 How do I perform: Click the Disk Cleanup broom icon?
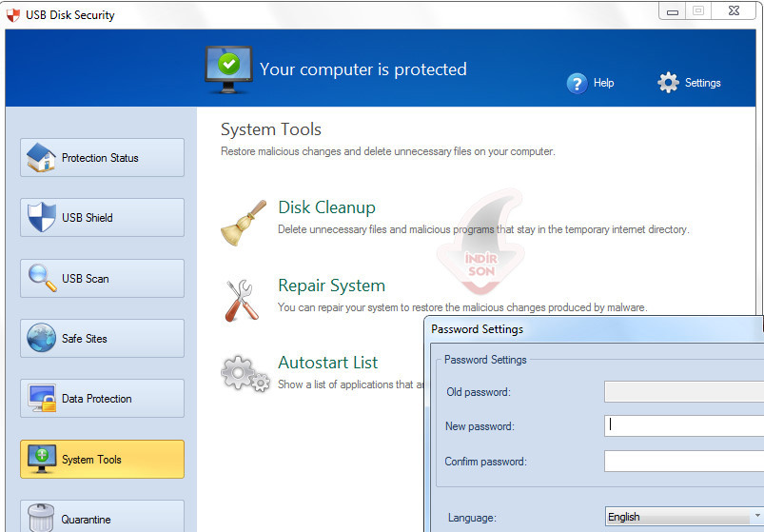pos(244,223)
